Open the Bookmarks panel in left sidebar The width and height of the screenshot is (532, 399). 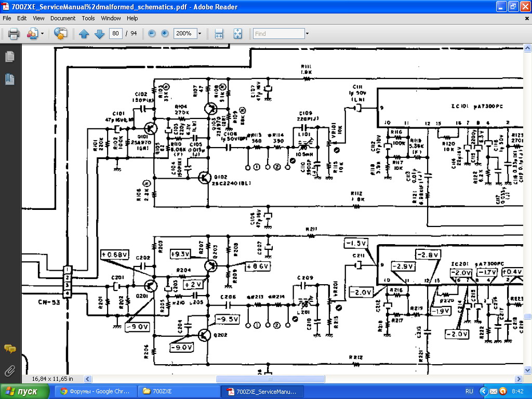9,79
